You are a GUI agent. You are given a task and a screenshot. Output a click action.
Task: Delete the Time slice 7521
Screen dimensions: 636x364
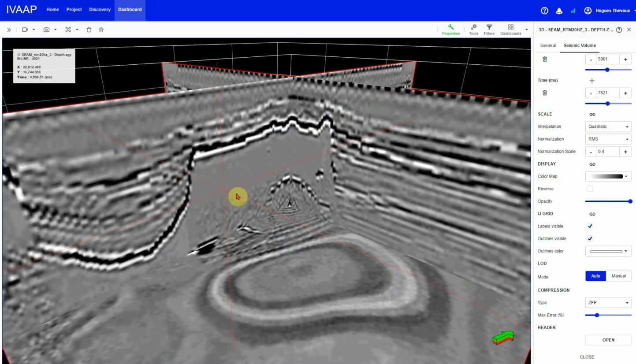pos(544,93)
